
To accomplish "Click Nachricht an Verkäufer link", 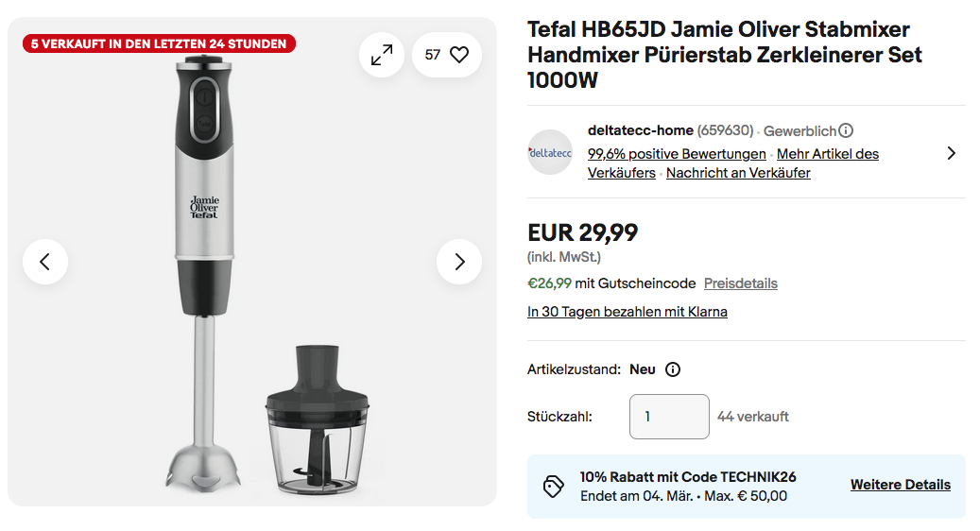I will pos(738,173).
